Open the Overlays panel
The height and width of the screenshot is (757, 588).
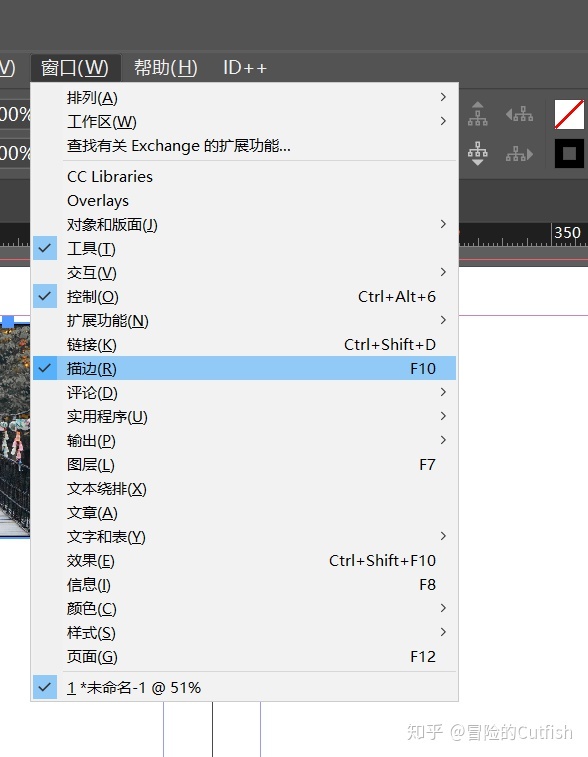(x=244, y=201)
